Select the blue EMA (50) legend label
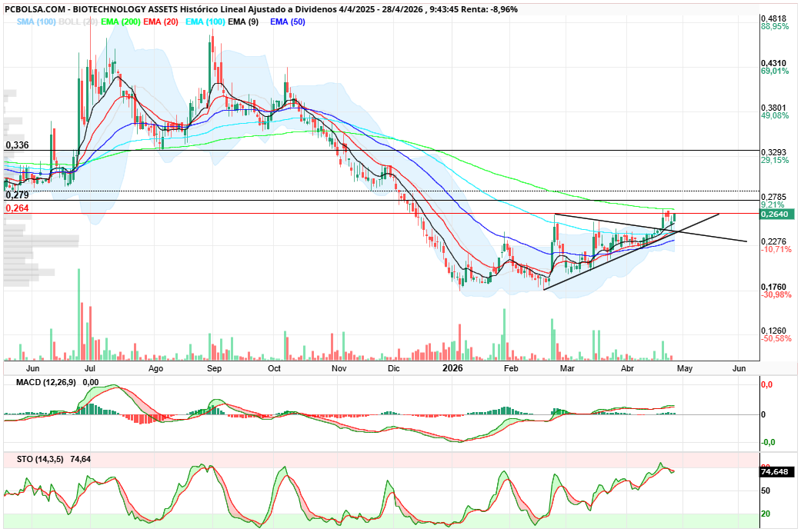 click(287, 22)
